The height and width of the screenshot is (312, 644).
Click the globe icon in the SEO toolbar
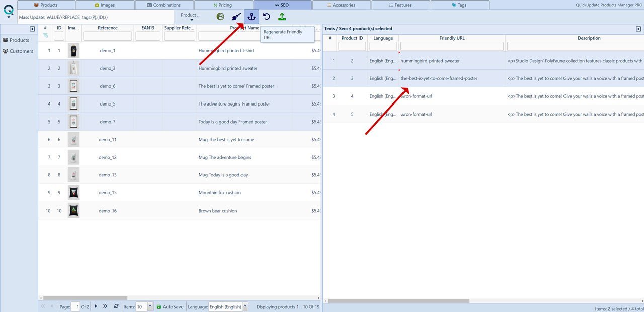tap(220, 17)
